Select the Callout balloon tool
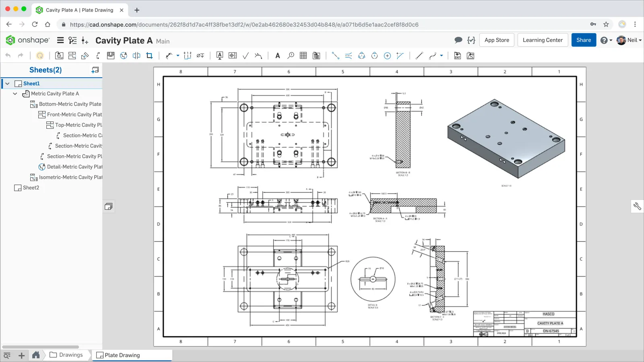 [x=291, y=56]
